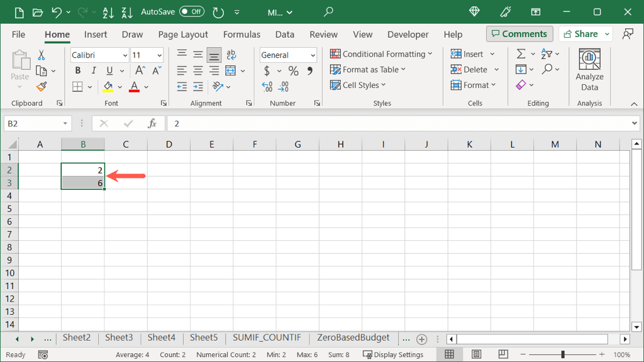
Task: Click the Comments button
Action: 519,34
